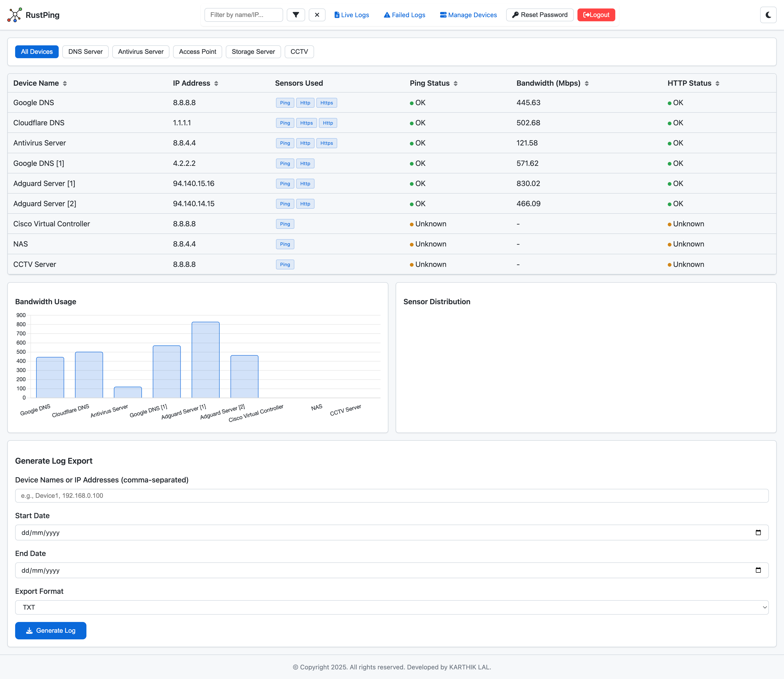Click the RustPing logo icon
This screenshot has height=679, width=784.
[x=14, y=15]
